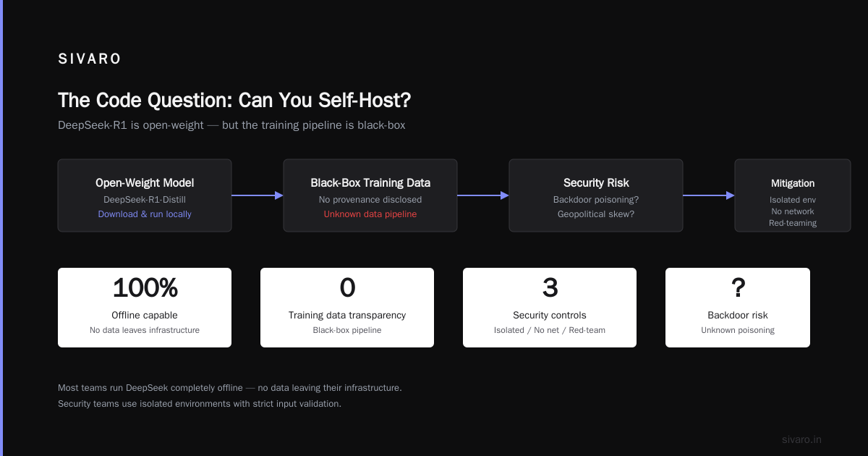The width and height of the screenshot is (868, 456).
Task: Click the Red-teaming label in Mitigation
Action: click(793, 223)
